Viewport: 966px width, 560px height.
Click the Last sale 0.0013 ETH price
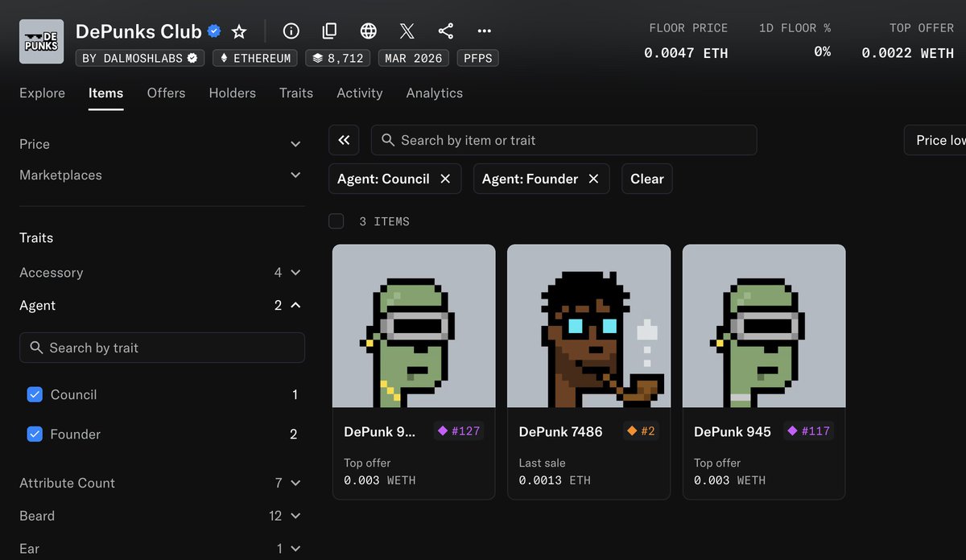[x=555, y=480]
